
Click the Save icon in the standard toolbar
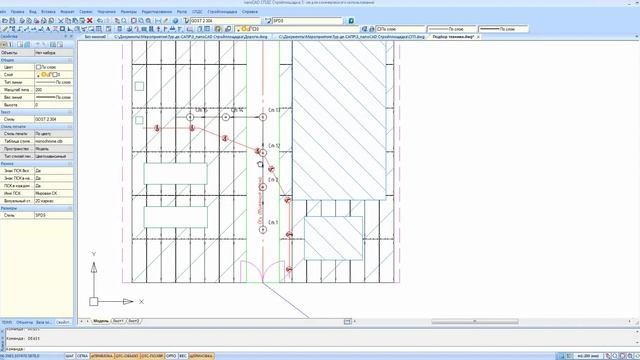click(12, 20)
